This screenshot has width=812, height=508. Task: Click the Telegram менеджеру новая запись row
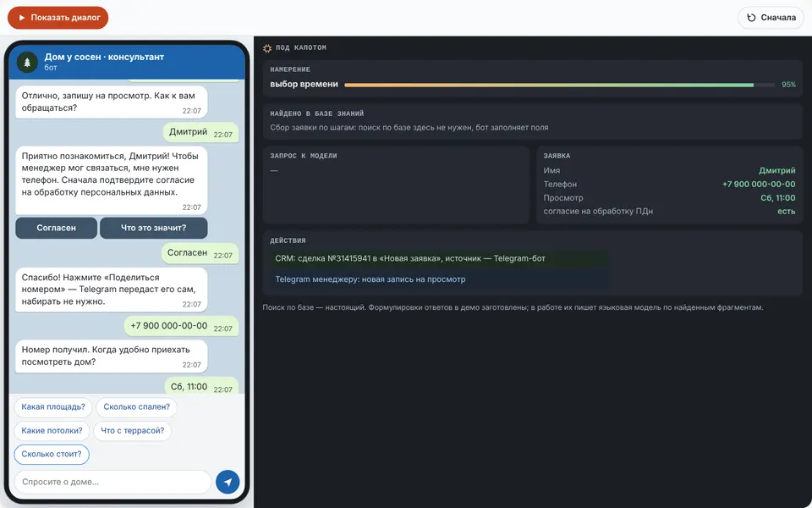click(439, 279)
